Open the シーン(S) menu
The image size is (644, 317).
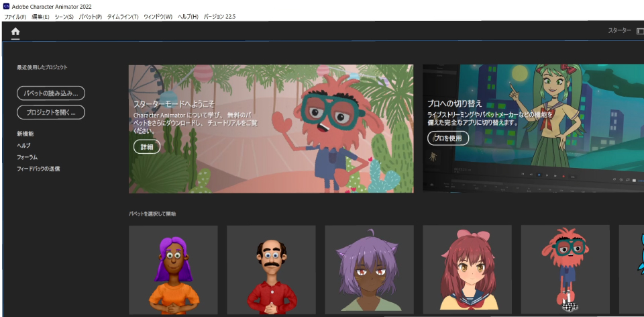click(64, 16)
